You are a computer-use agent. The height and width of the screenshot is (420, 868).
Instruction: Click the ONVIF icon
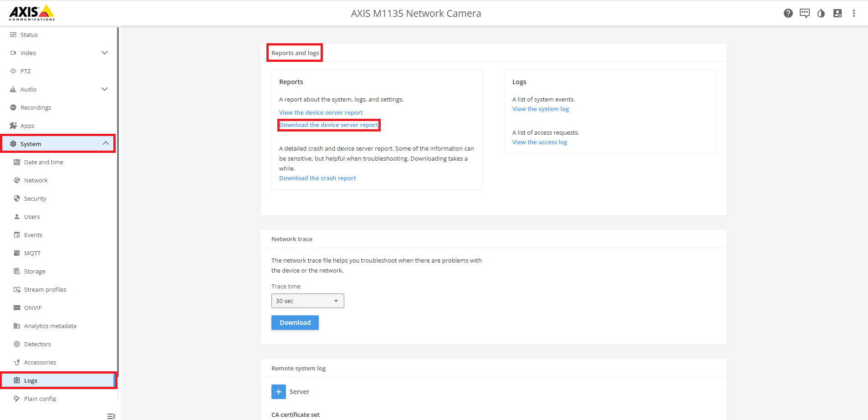tap(17, 308)
